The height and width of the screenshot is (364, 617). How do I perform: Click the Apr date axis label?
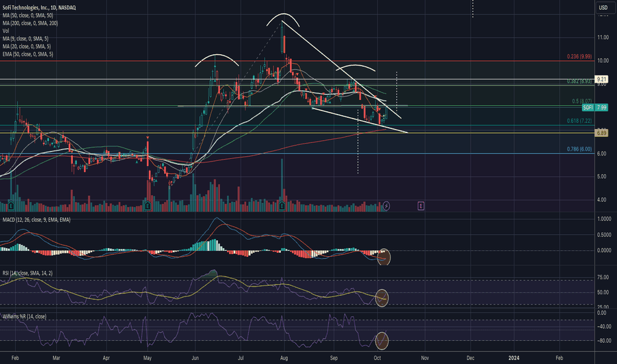(106, 358)
